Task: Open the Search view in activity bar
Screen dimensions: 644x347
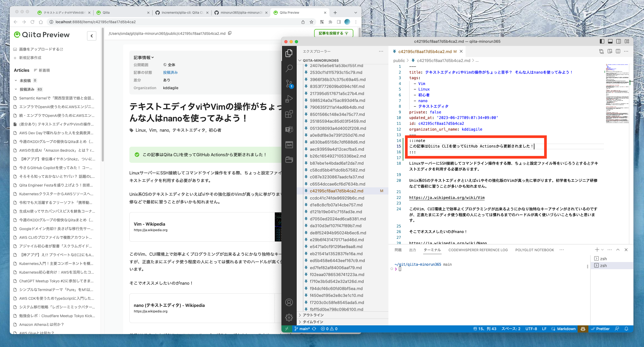Action: click(x=289, y=68)
